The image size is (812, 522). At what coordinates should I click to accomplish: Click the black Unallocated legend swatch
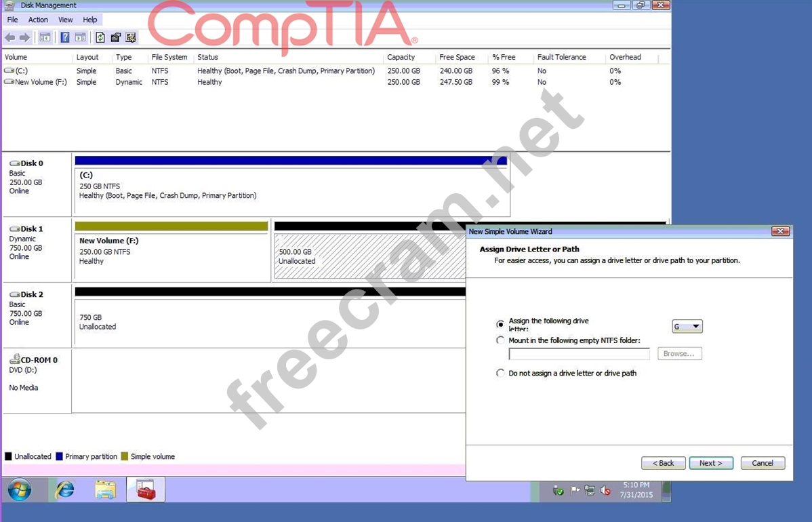click(8, 456)
